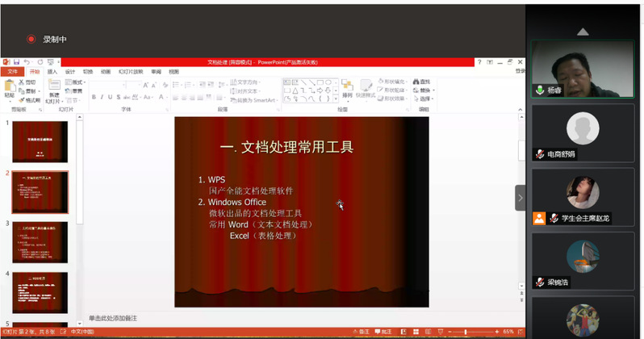This screenshot has width=644, height=339.
Task: Switch to the Insert (插入) tab
Action: click(x=52, y=72)
